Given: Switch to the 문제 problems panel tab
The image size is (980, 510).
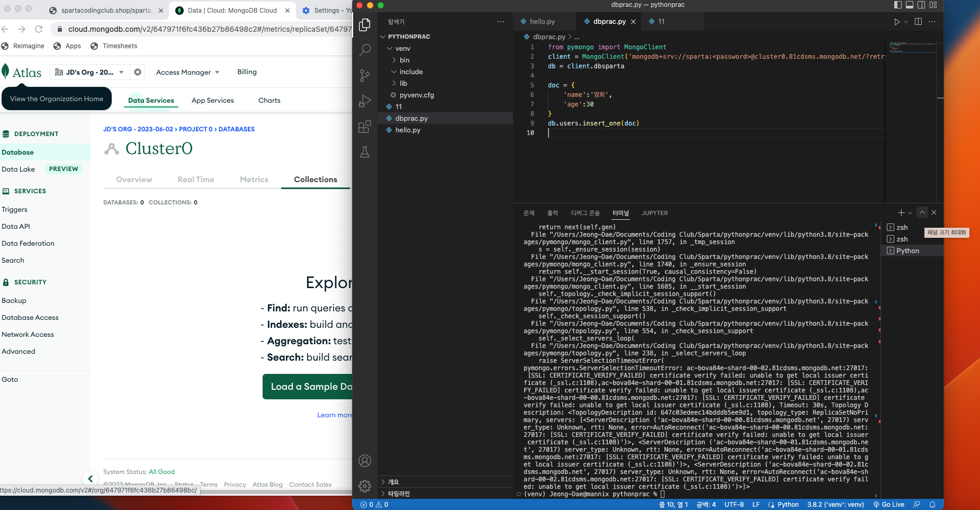Looking at the screenshot, I should (x=529, y=213).
